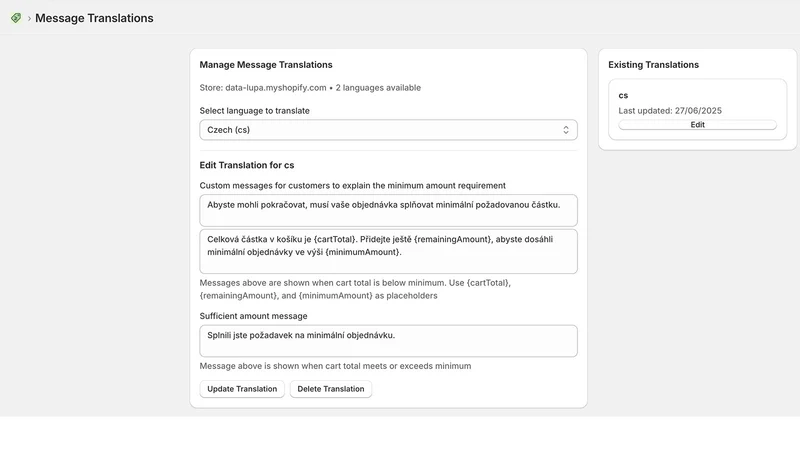Screen dimensions: 800x450
Task: Open the green tag app icon
Action: click(x=16, y=18)
